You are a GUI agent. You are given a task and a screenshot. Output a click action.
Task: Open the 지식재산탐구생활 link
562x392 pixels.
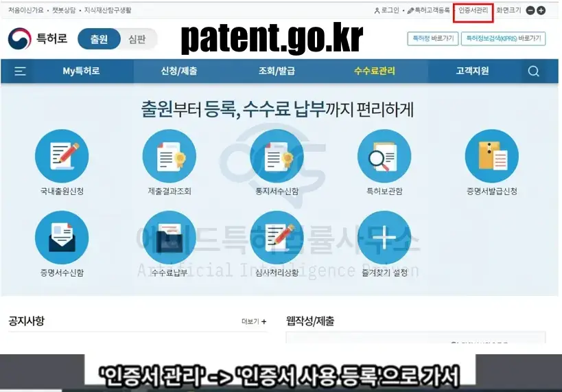pos(108,10)
